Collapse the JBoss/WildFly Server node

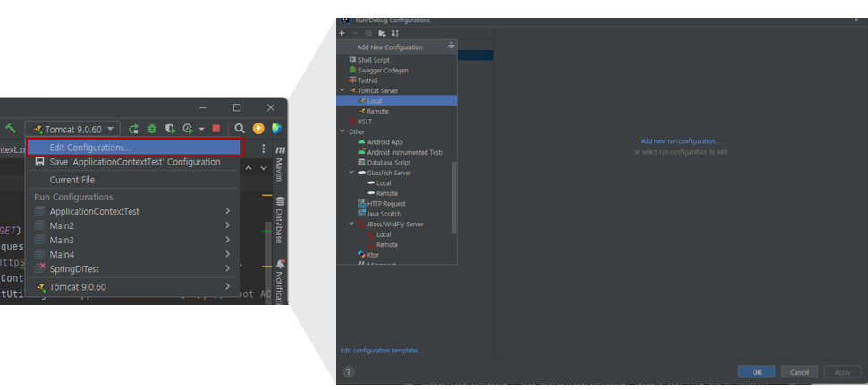coord(351,224)
